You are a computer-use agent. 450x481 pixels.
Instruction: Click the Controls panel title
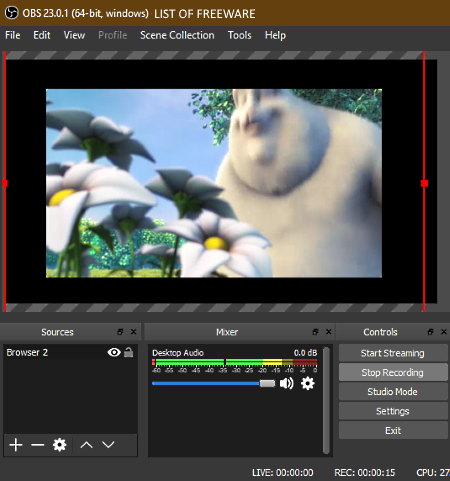tap(380, 332)
